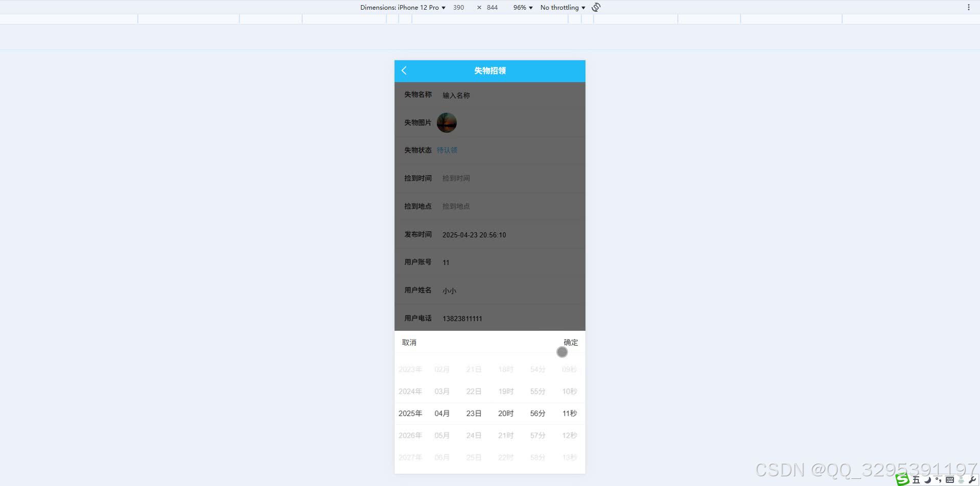The width and height of the screenshot is (980, 486).
Task: Toggle Wubi input with the 五 icon
Action: tap(916, 480)
